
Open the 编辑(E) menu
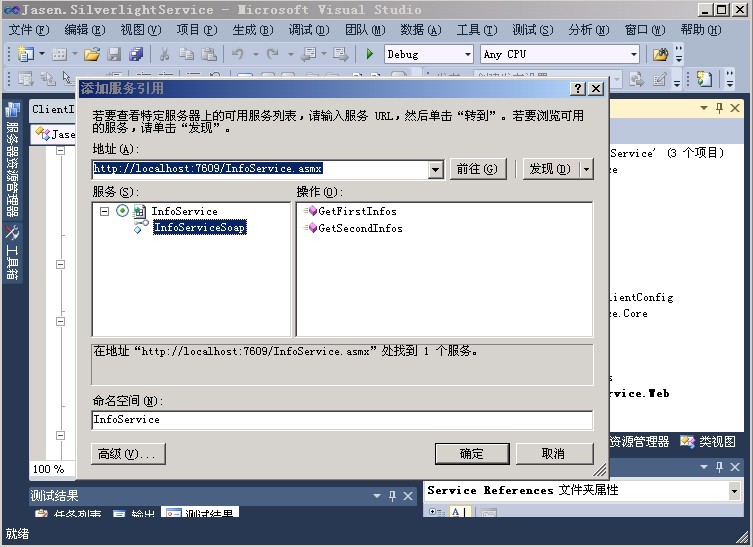[85, 30]
